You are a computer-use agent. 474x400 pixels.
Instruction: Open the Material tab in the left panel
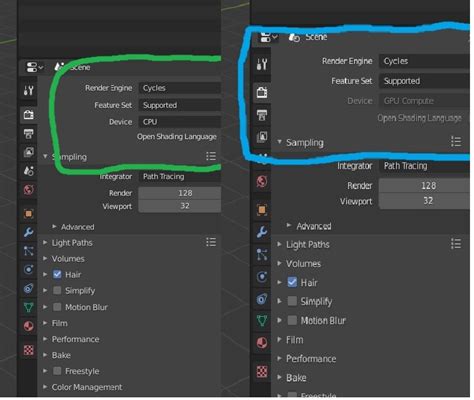click(x=28, y=326)
